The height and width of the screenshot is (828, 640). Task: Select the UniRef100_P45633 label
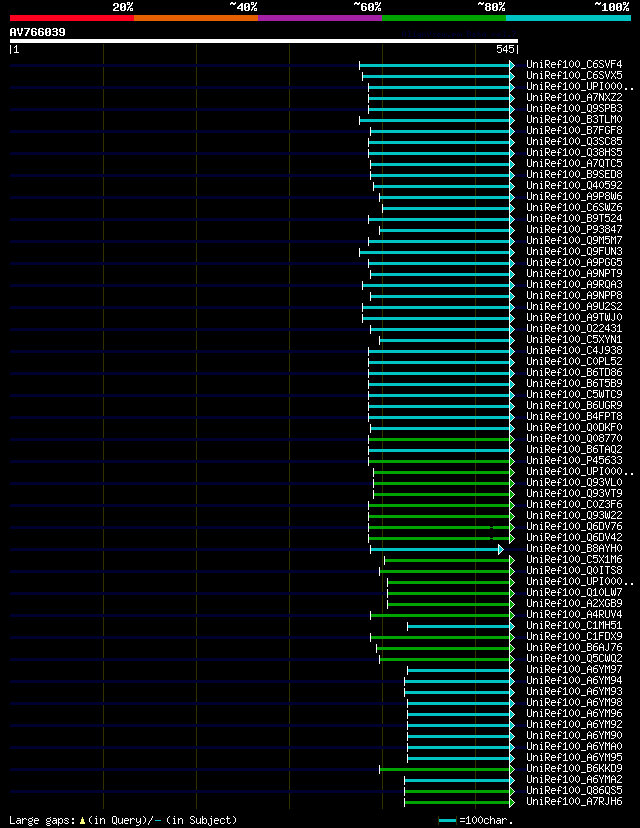[x=574, y=460]
